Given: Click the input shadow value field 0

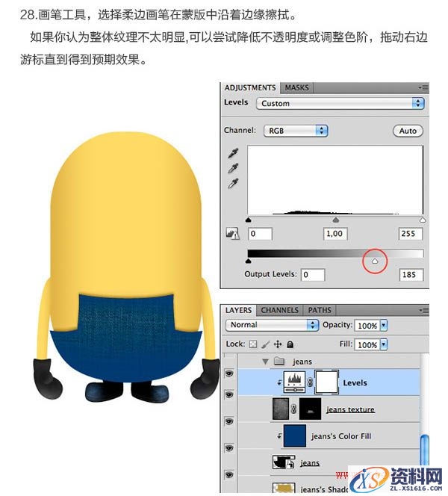Looking at the screenshot, I should 260,234.
